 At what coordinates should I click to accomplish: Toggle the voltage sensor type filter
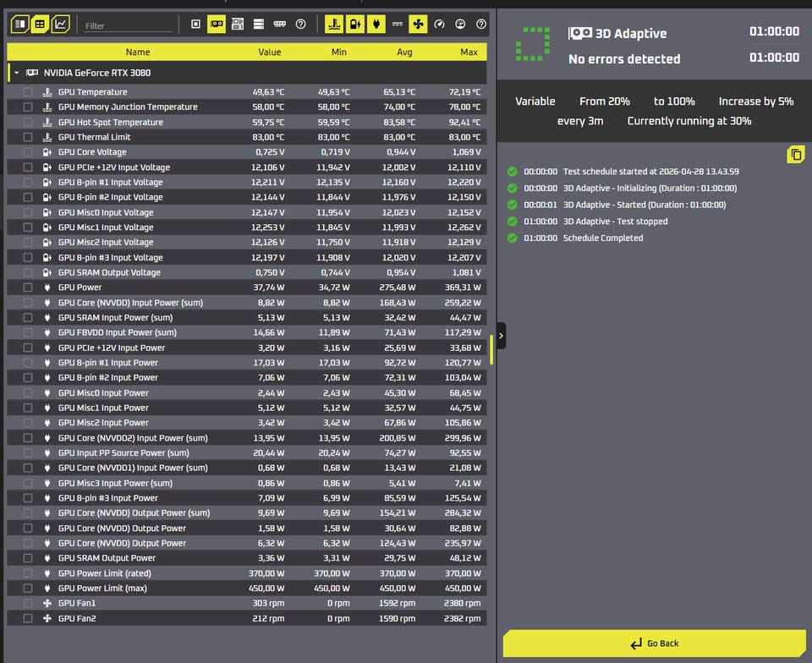[355, 24]
